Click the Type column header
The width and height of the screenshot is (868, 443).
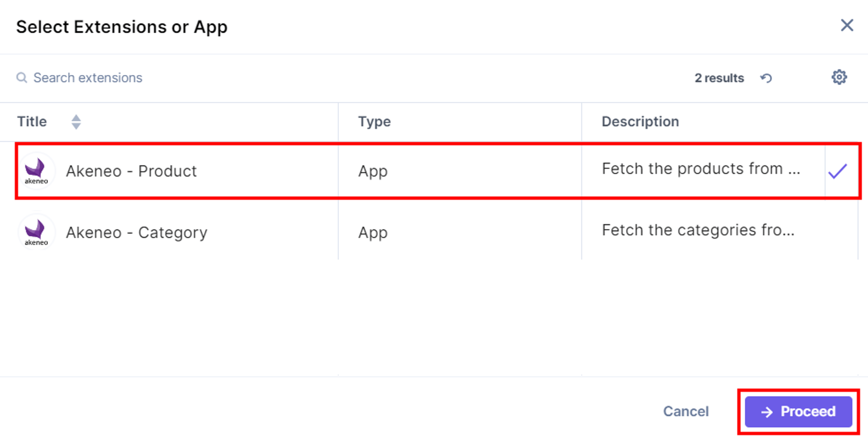[374, 121]
